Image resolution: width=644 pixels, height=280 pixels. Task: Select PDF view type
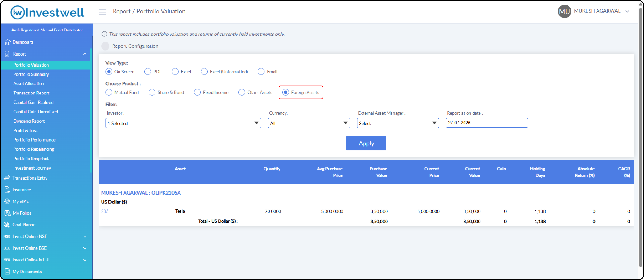coord(148,72)
